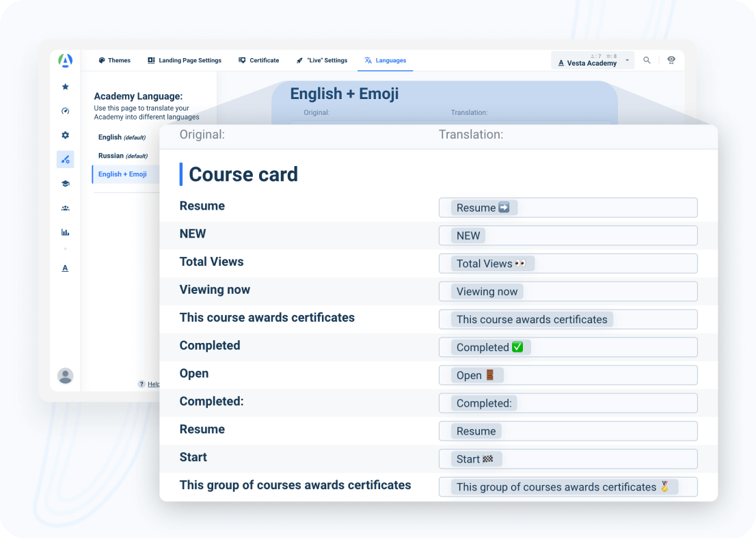Screen dimensions: 756x539
Task: Click the Total Views translation field
Action: (x=567, y=264)
